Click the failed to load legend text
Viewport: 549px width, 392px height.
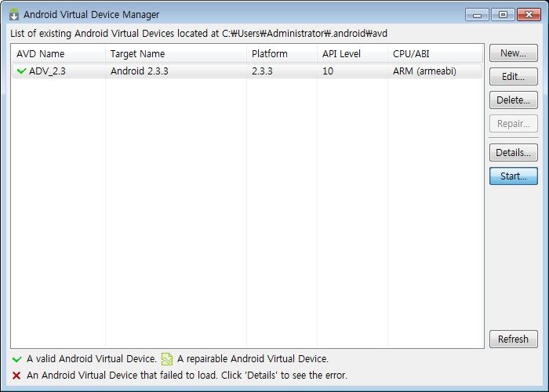coord(187,376)
